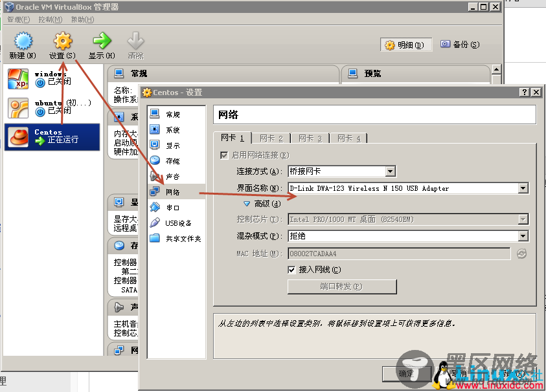This screenshot has width=546, height=392.
Task: Click 确定 (OK) button in settings dialog
Action: (406, 374)
